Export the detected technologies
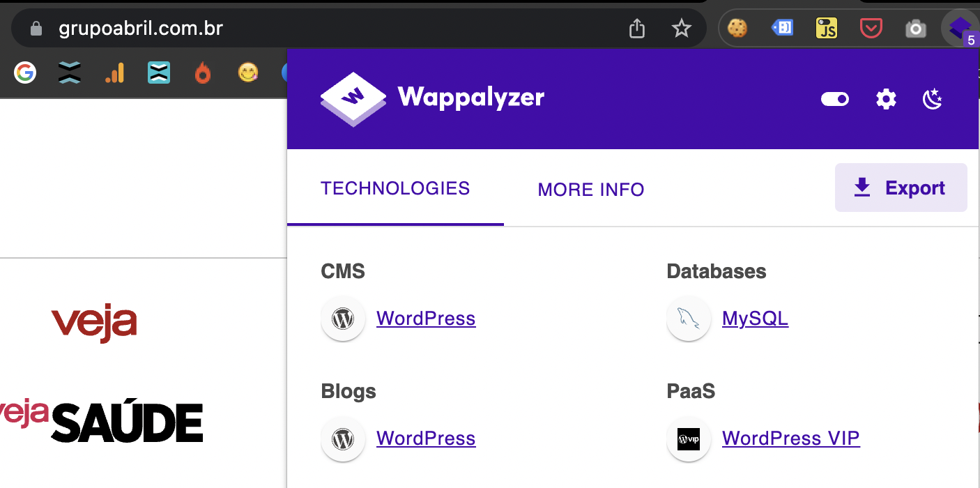 (901, 188)
